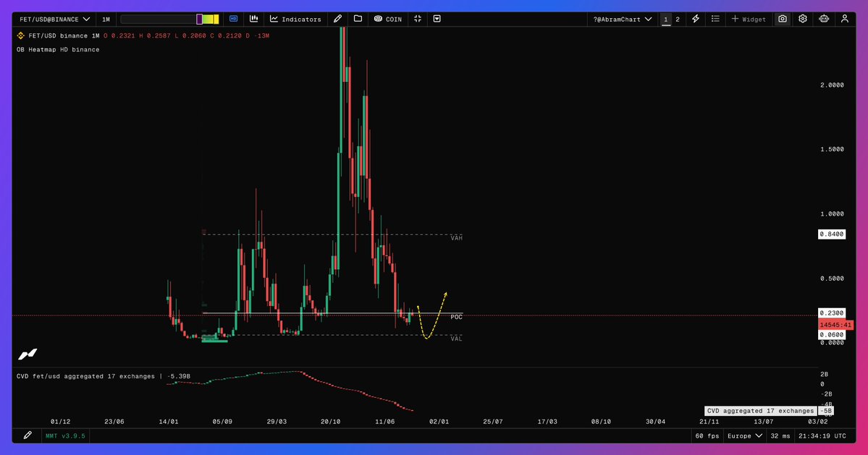This screenshot has height=455, width=868.
Task: Change the 1M timeframe selector
Action: pyautogui.click(x=106, y=20)
